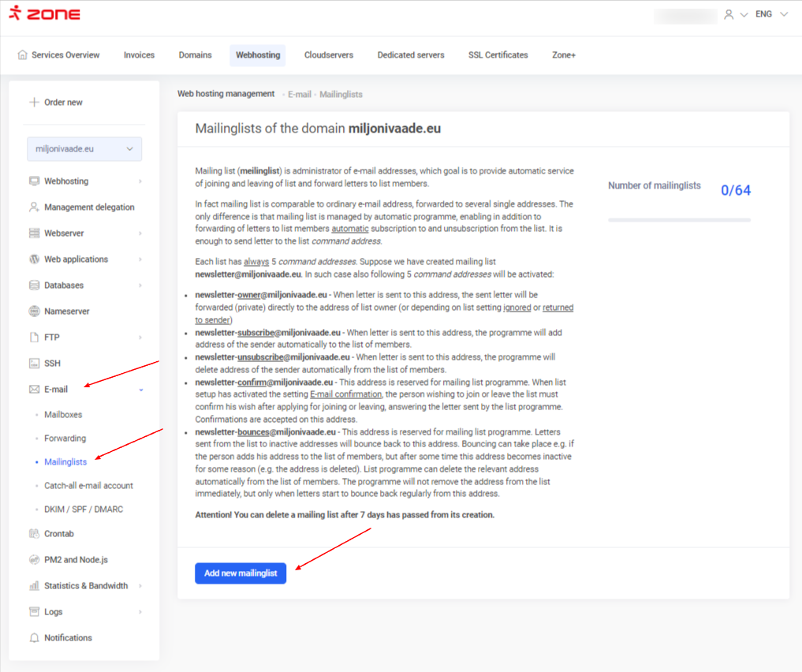802x672 pixels.
Task: Click the Crontab icon in sidebar
Action: tap(34, 534)
